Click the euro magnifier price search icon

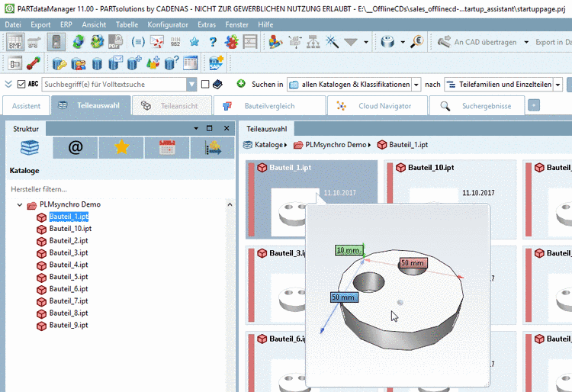click(x=416, y=42)
